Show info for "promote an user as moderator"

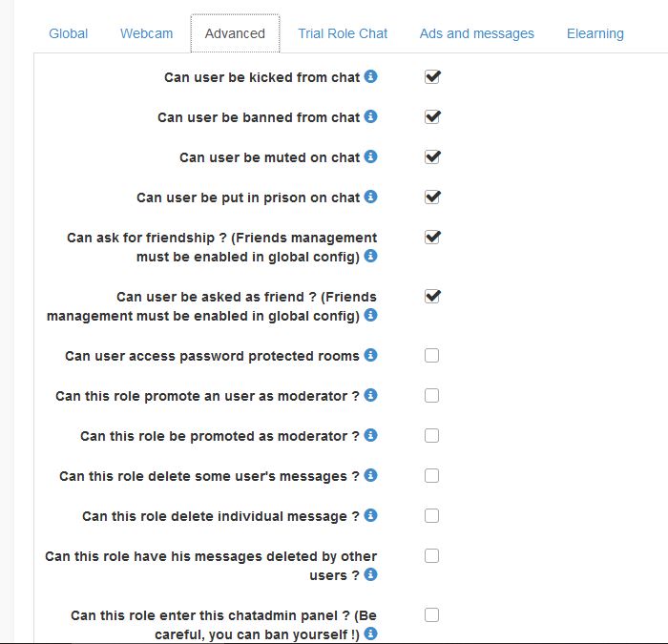coord(371,395)
